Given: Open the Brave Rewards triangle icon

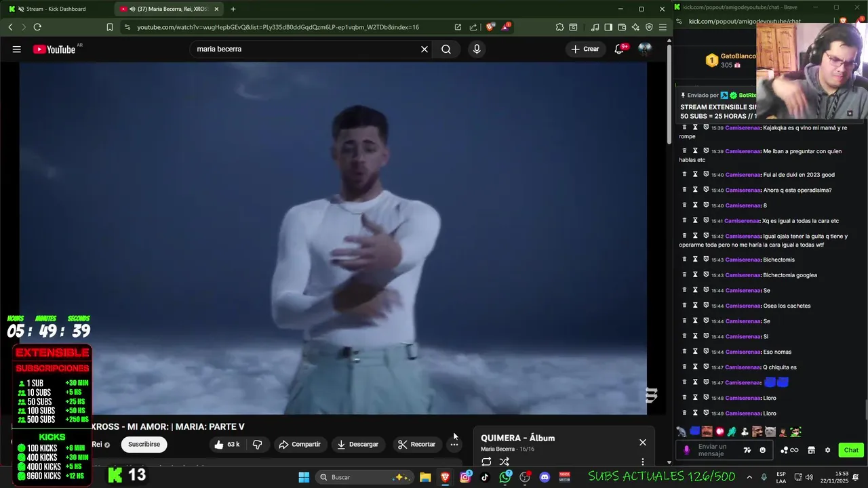Looking at the screenshot, I should 506,27.
